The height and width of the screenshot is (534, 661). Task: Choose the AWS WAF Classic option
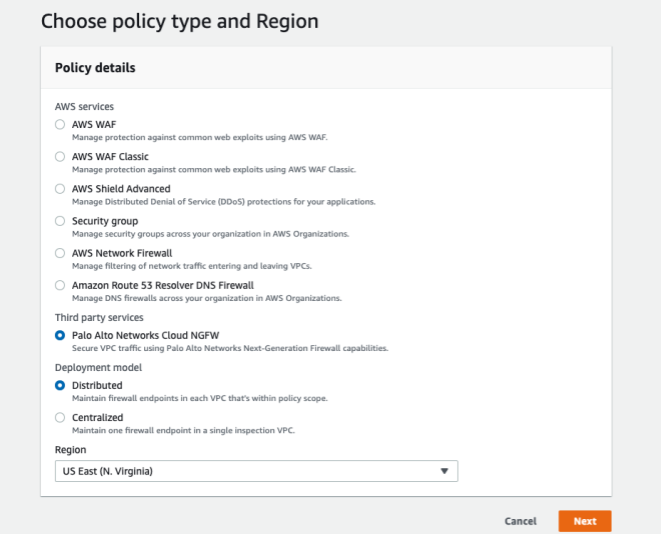61,157
